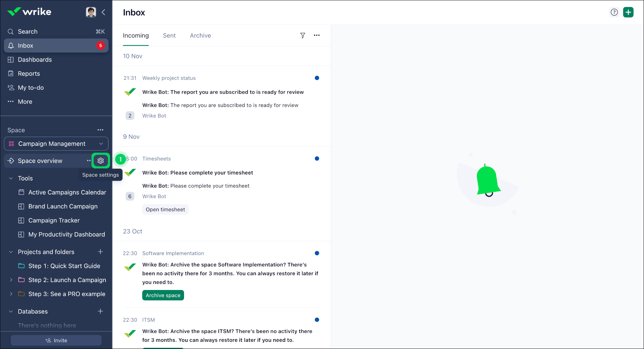The width and height of the screenshot is (644, 349).
Task: Expand Step 2: Launch a Campaign folder
Action: [11, 280]
